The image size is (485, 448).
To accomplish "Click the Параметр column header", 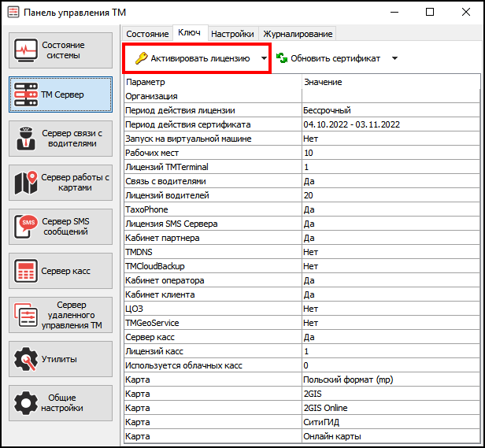I will click(x=213, y=82).
